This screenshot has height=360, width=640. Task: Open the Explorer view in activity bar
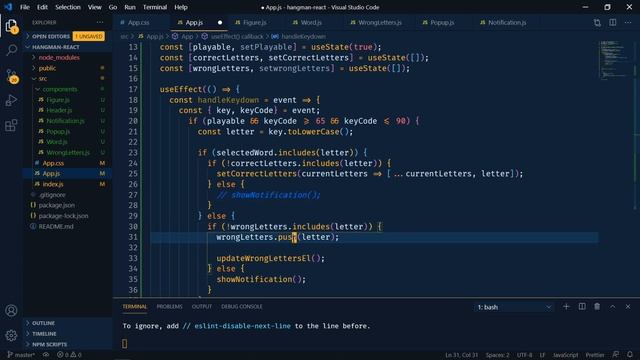coord(11,26)
